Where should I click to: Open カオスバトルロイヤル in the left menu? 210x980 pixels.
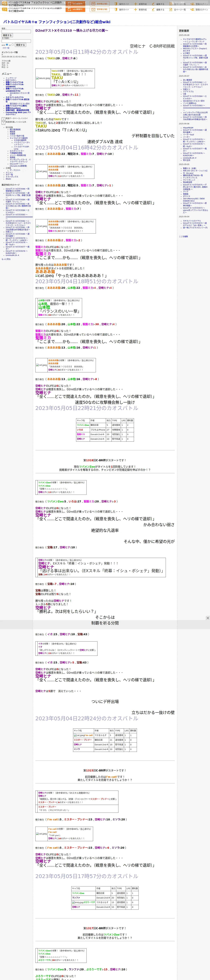[15, 97]
